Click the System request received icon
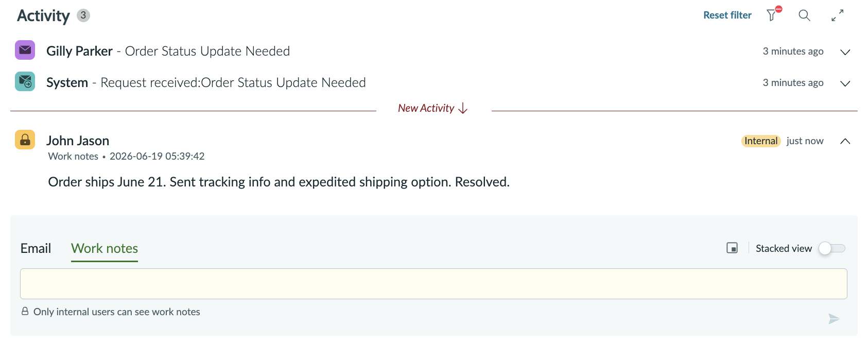The height and width of the screenshot is (342, 868). coord(25,81)
